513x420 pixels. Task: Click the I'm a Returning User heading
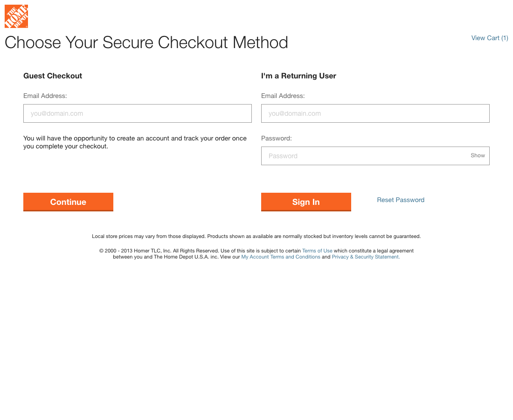click(x=299, y=76)
